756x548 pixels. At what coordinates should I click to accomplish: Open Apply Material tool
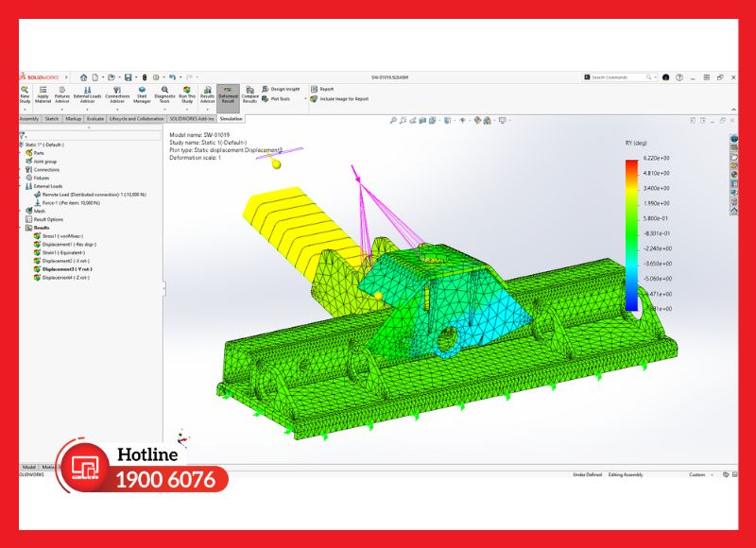click(x=43, y=94)
